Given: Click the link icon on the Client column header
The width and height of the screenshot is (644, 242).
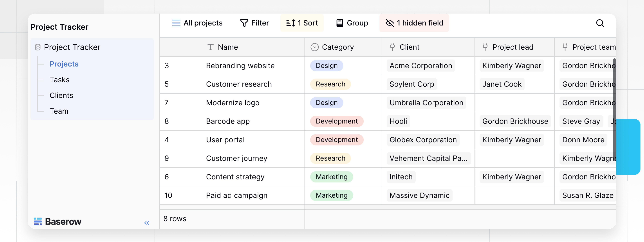Looking at the screenshot, I should [392, 47].
